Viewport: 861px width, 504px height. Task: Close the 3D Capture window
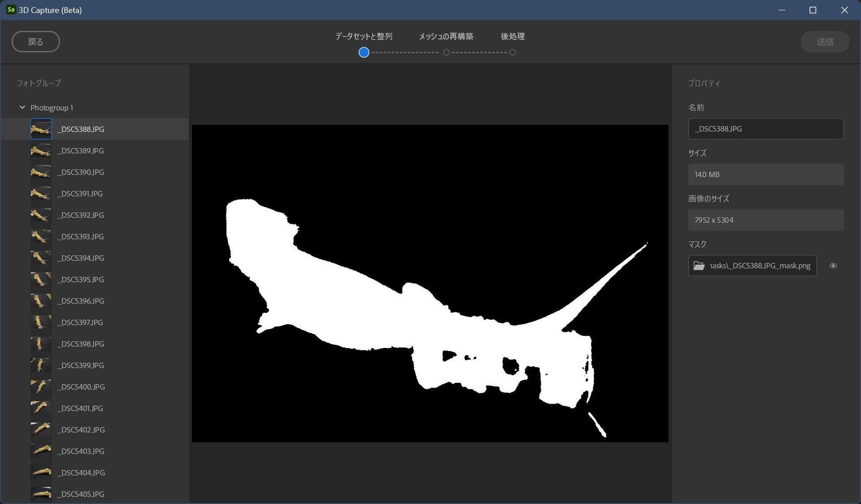click(844, 10)
